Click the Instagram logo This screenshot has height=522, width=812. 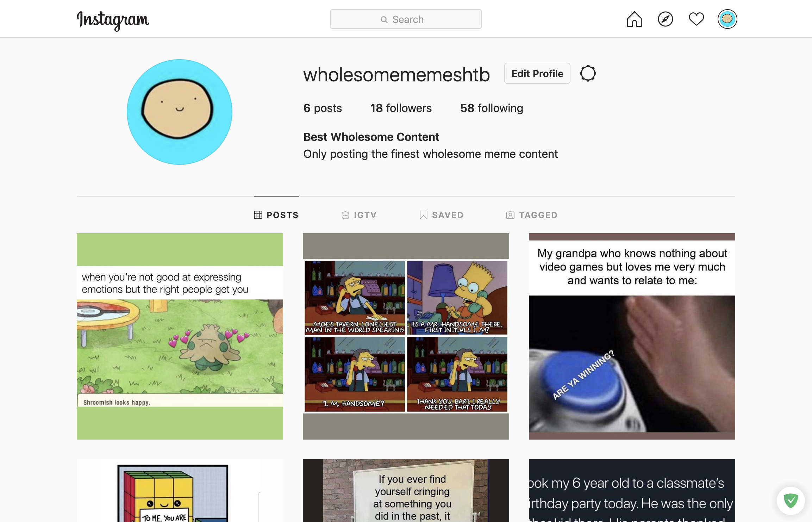(x=113, y=20)
